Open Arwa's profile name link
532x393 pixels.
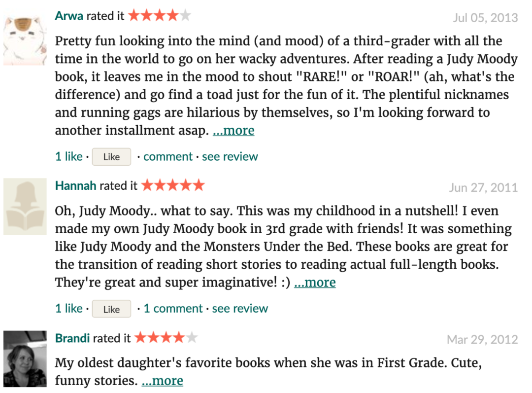(x=69, y=16)
